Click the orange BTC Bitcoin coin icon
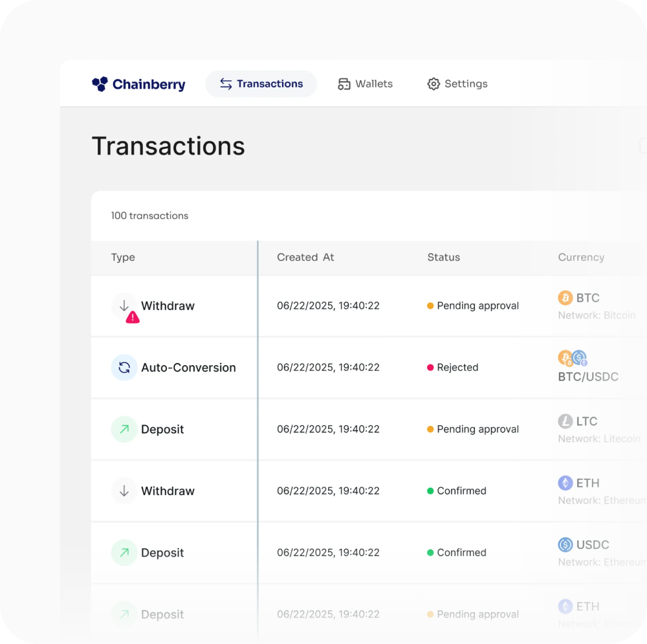The image size is (647, 644). click(x=565, y=298)
